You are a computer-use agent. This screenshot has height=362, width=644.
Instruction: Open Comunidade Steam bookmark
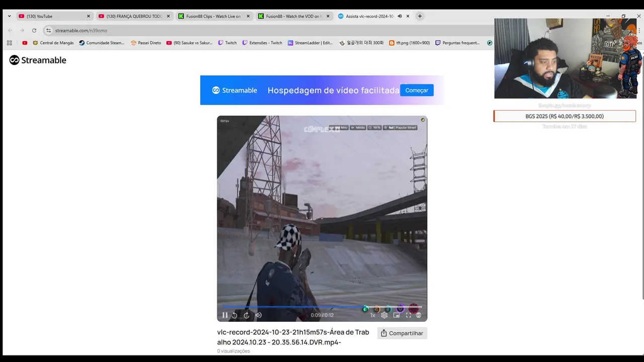tap(102, 43)
